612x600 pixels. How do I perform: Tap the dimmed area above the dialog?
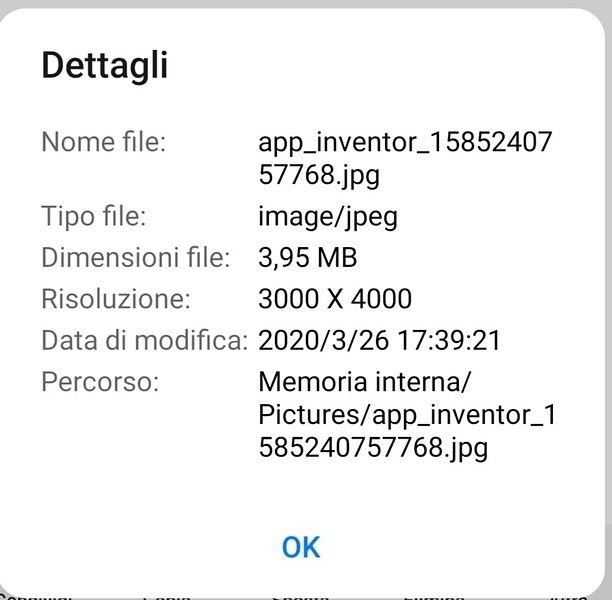306,3
